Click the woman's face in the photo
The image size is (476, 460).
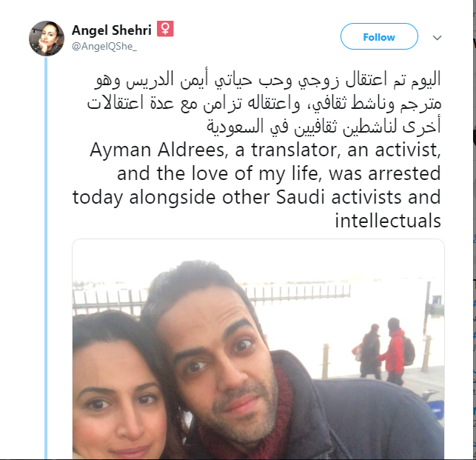coord(120,406)
